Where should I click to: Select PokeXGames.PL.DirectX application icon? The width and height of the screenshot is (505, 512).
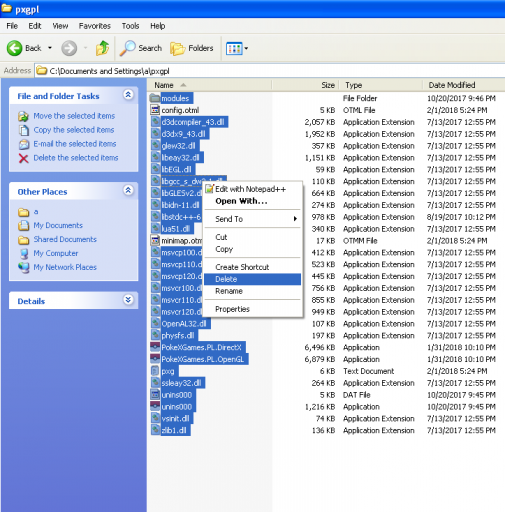pos(155,347)
